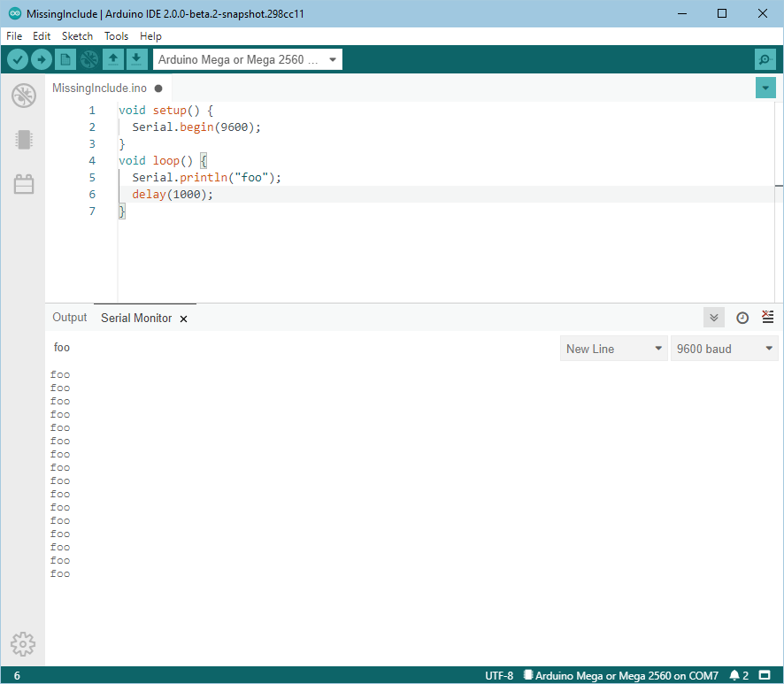This screenshot has height=684, width=784.
Task: Toggle timestamps with the clock icon
Action: 742,318
